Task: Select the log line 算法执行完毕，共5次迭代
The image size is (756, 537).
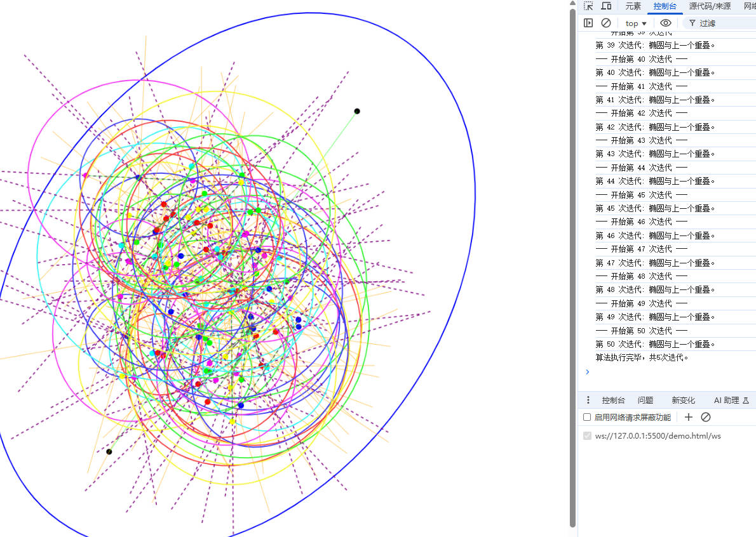Action: [x=642, y=357]
